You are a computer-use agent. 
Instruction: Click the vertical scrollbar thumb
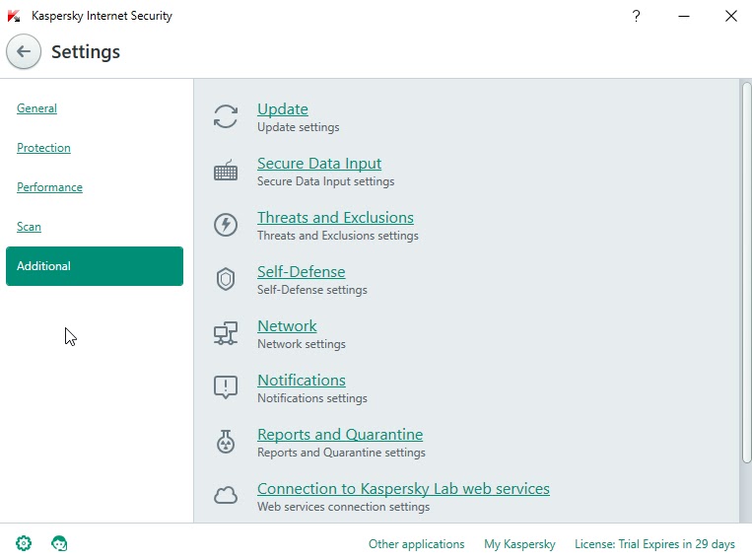(746, 272)
